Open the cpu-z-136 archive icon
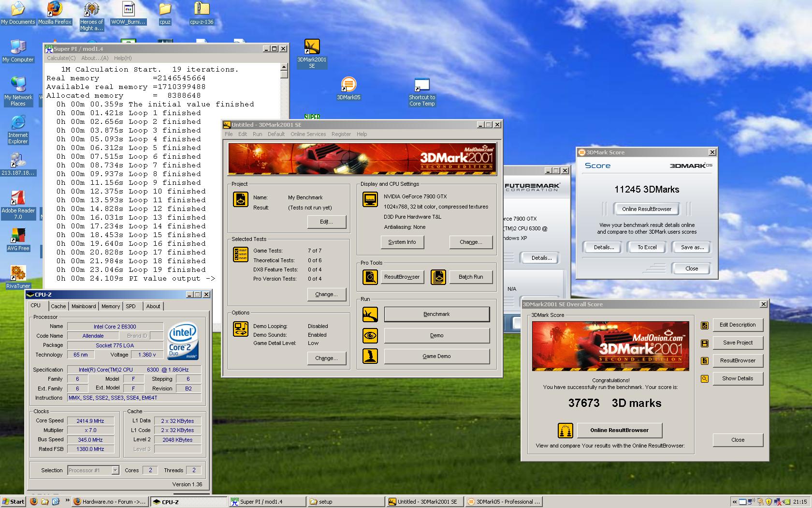Viewport: 812px width, 508px height. pyautogui.click(x=202, y=13)
